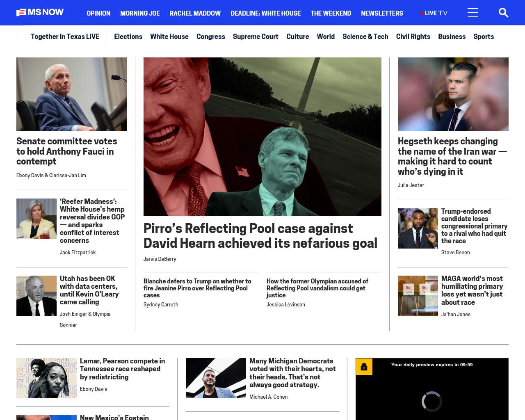Visit the Culture section
The height and width of the screenshot is (420, 525).
tap(297, 37)
